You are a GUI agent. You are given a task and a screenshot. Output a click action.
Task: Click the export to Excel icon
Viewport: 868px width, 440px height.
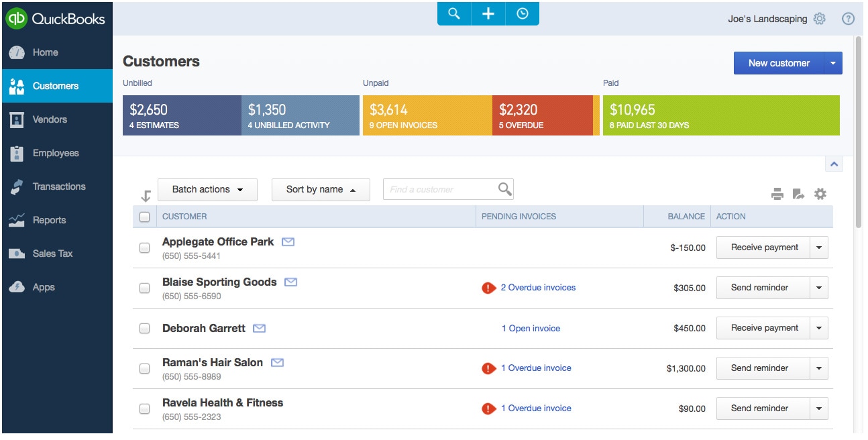tap(800, 194)
